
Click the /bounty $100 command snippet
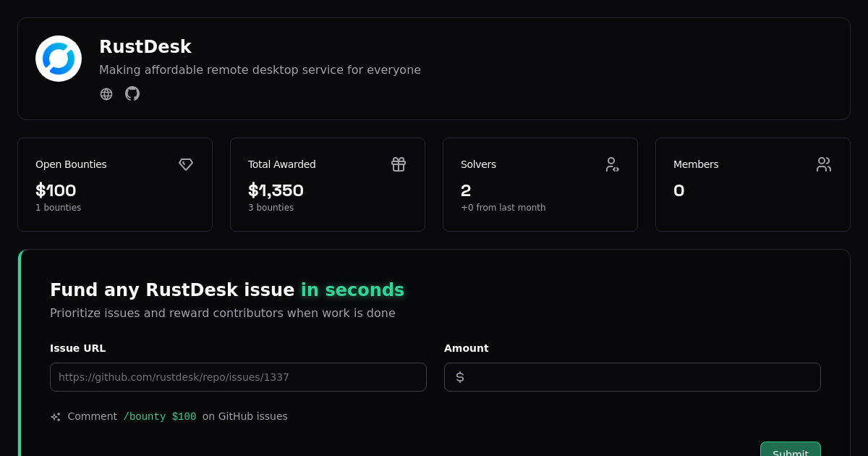click(x=159, y=416)
